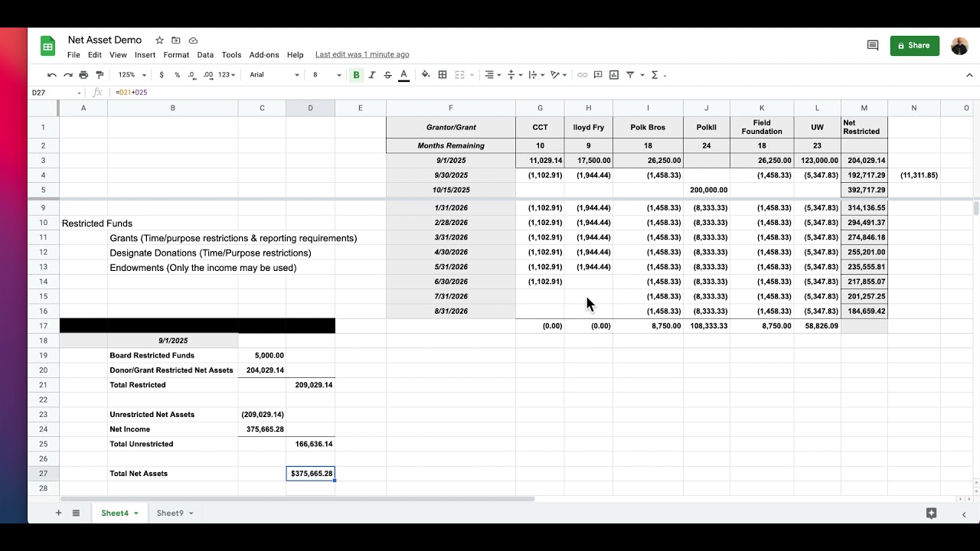Click the Share button

tap(914, 45)
